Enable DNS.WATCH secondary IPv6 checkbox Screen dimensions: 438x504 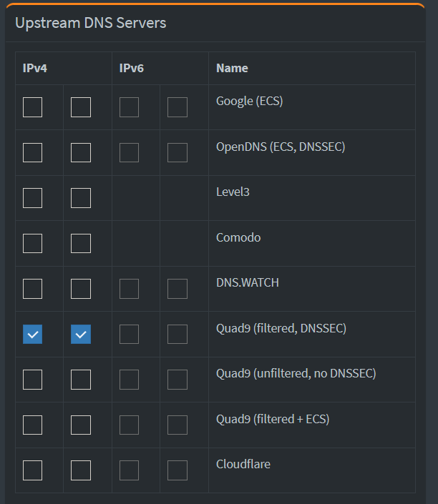click(x=177, y=289)
